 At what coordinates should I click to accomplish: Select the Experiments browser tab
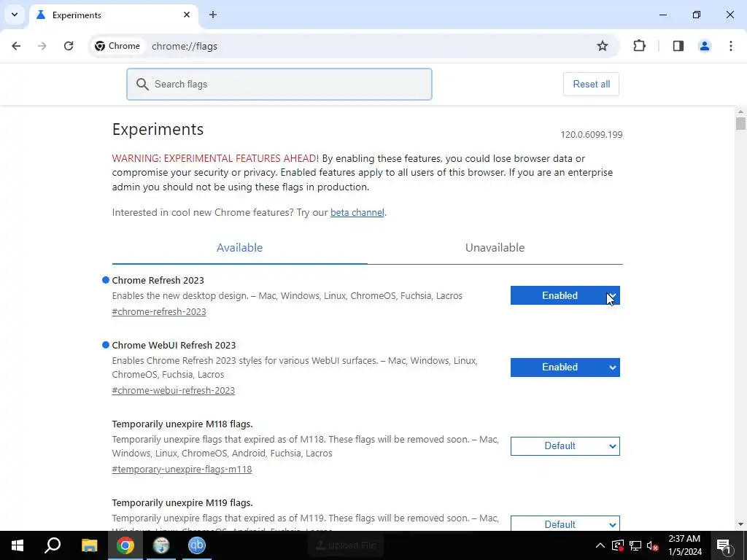(113, 15)
